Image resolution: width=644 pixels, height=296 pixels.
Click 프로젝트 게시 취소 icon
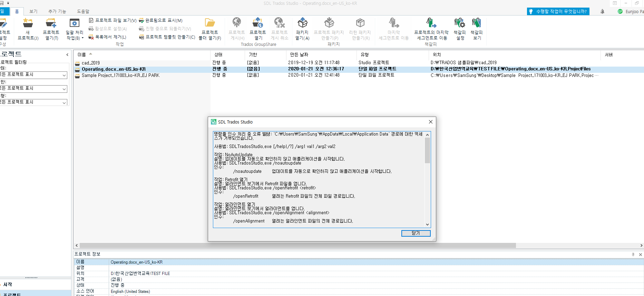click(280, 29)
